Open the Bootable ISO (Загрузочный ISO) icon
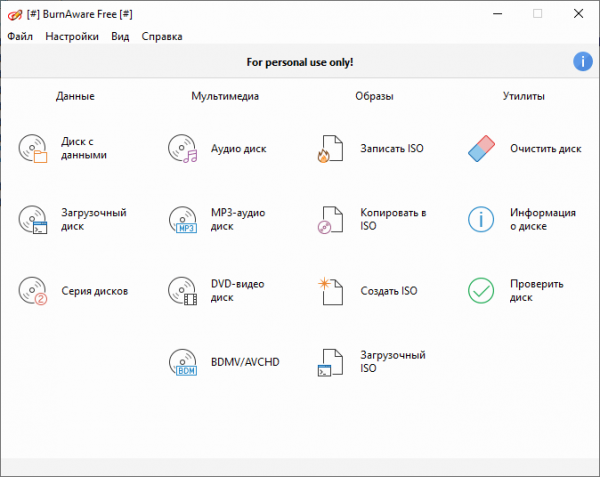Viewport: 600px width, 477px height. pyautogui.click(x=331, y=362)
